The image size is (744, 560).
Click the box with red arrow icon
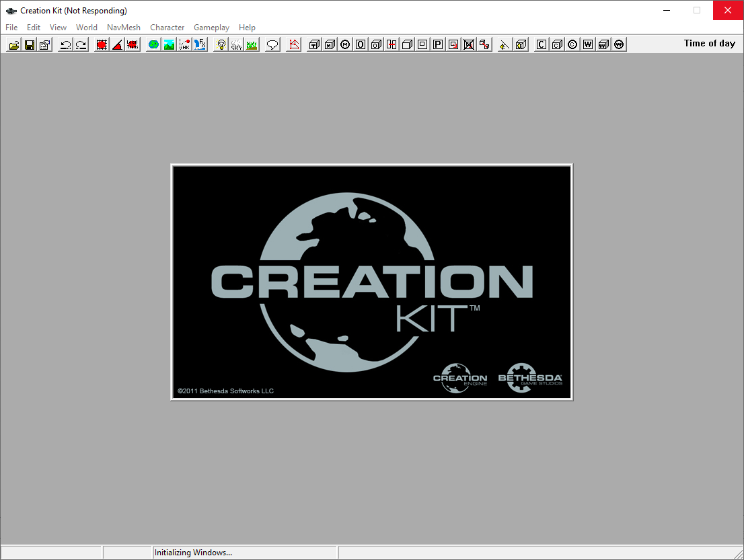point(453,44)
